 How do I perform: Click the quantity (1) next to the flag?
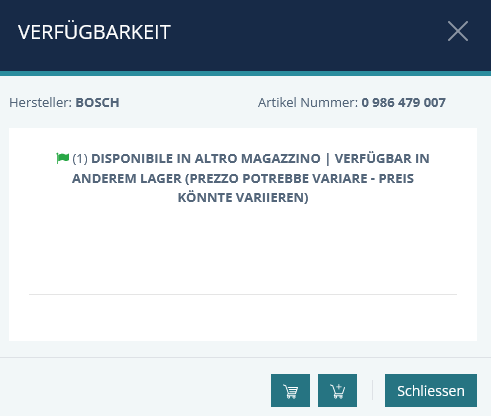point(80,159)
